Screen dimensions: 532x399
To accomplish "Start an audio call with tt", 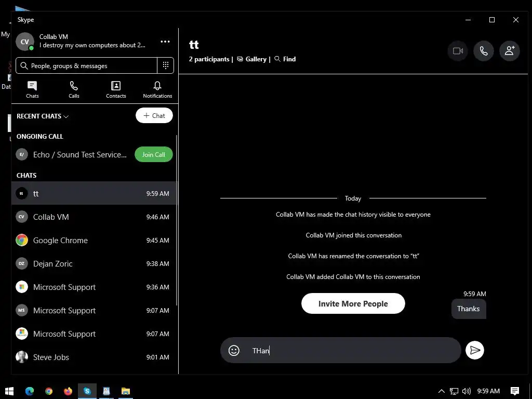I will [x=484, y=51].
